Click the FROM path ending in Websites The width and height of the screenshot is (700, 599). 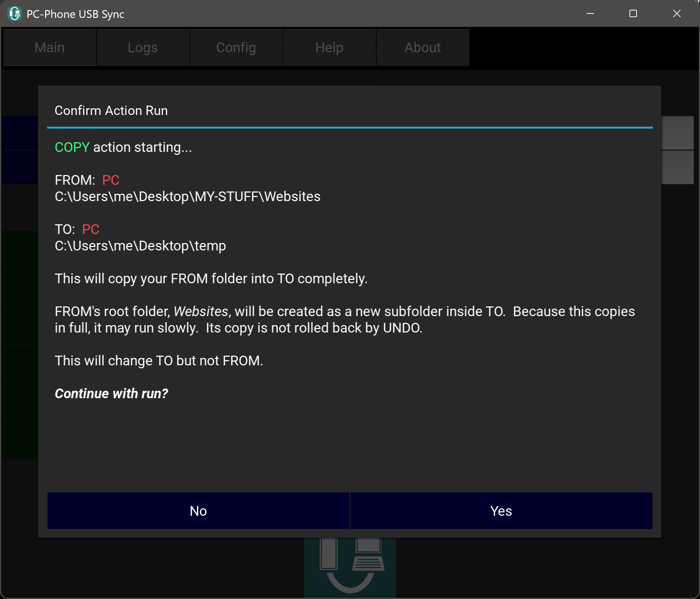tap(187, 197)
